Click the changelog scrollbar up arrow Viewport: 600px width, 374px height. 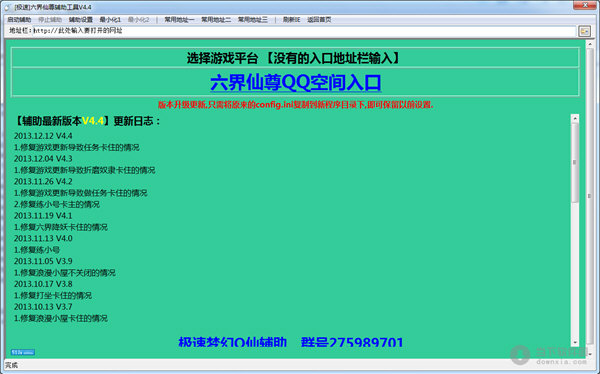(x=575, y=119)
